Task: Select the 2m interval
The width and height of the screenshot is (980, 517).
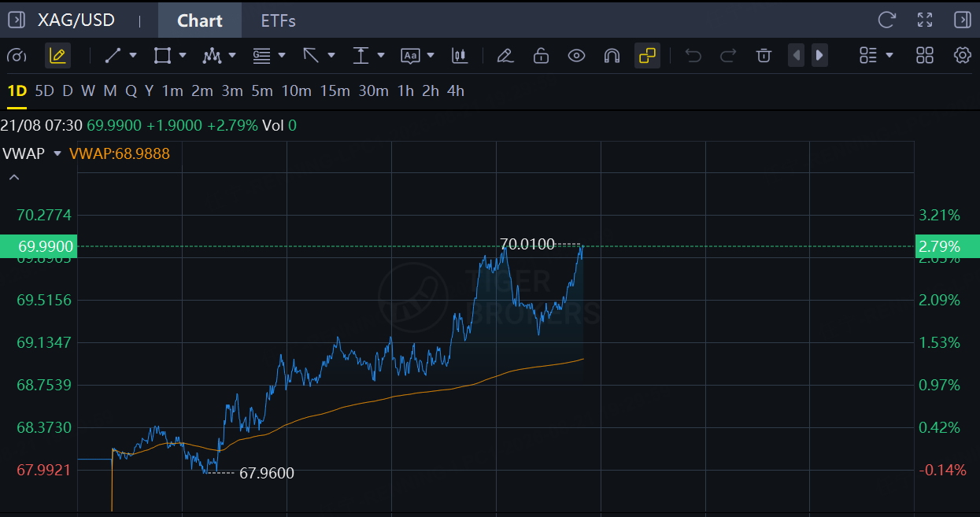Action: tap(202, 91)
